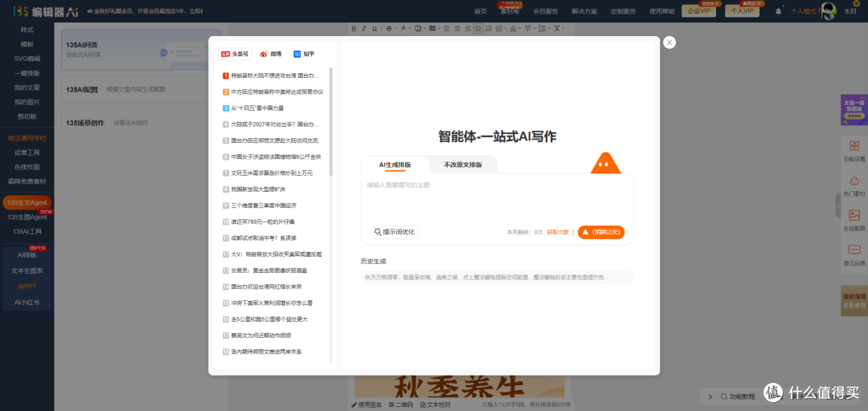
Task: Click the align center icon
Action: pyautogui.click(x=457, y=28)
